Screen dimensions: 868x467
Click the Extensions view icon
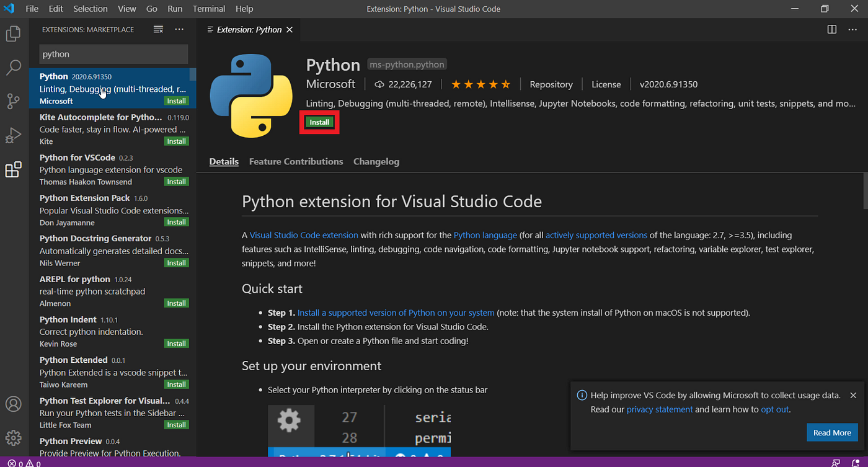[x=13, y=169]
